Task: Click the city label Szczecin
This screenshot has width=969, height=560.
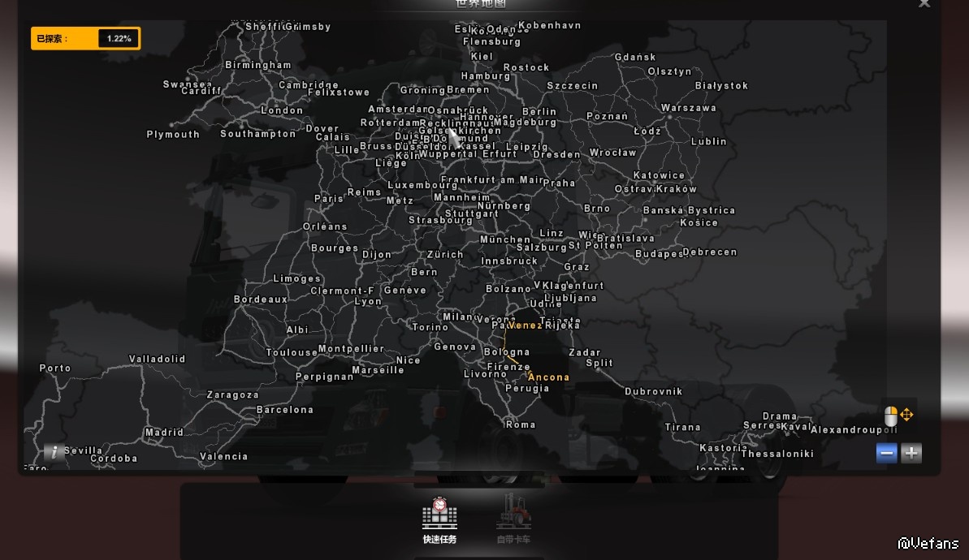Action: pos(573,85)
